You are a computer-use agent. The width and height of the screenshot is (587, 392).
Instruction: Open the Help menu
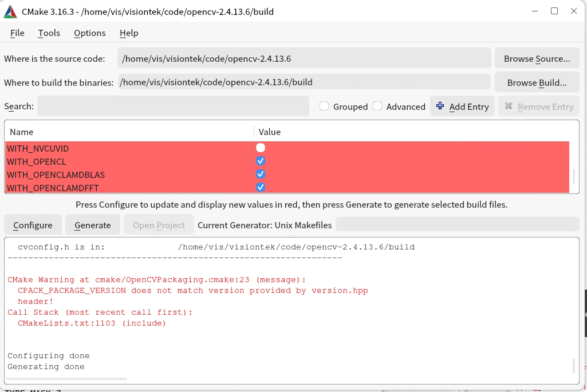pos(129,33)
